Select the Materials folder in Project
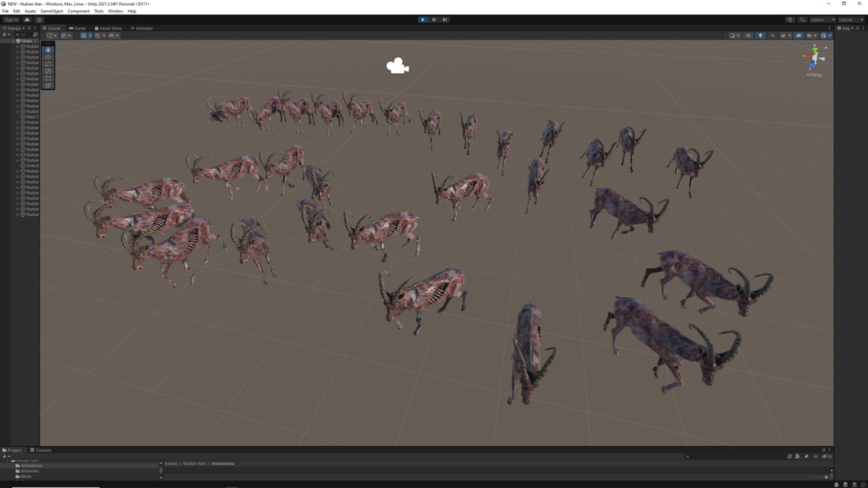This screenshot has height=488, width=868. click(30, 471)
